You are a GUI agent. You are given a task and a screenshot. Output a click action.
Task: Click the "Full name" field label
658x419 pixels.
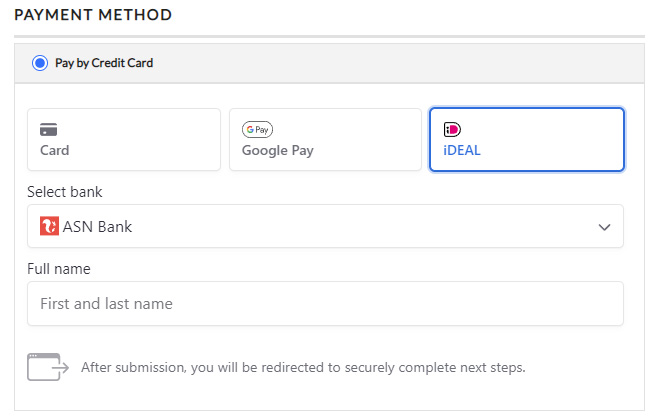click(x=59, y=268)
